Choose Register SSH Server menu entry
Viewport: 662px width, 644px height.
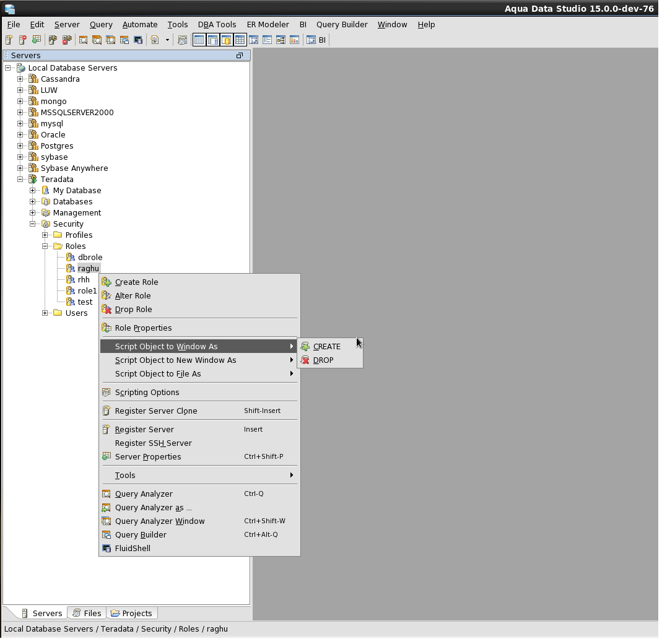[199, 443]
